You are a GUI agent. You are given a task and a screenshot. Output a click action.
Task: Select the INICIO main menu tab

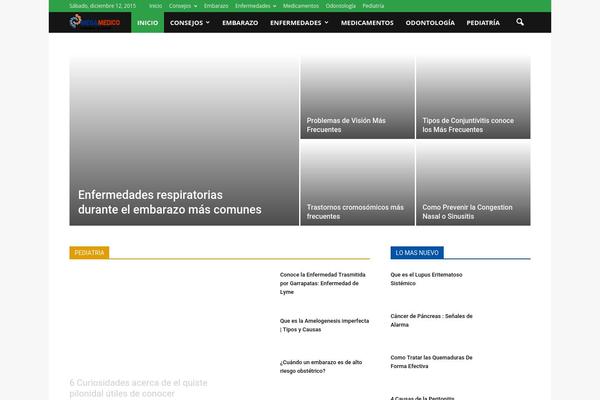pos(147,22)
